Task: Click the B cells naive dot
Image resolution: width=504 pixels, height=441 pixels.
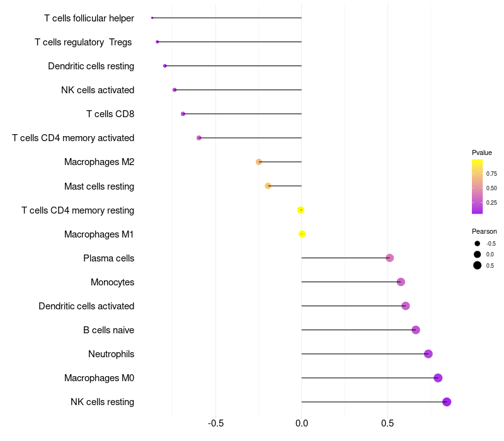Action: [416, 329]
